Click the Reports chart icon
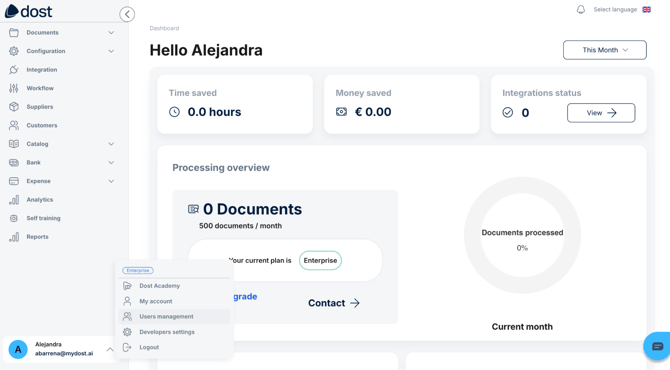670x370 pixels. coord(14,237)
